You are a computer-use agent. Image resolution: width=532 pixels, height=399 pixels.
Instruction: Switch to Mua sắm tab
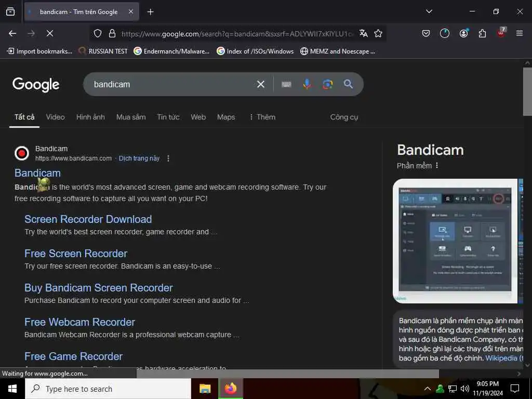pyautogui.click(x=131, y=117)
